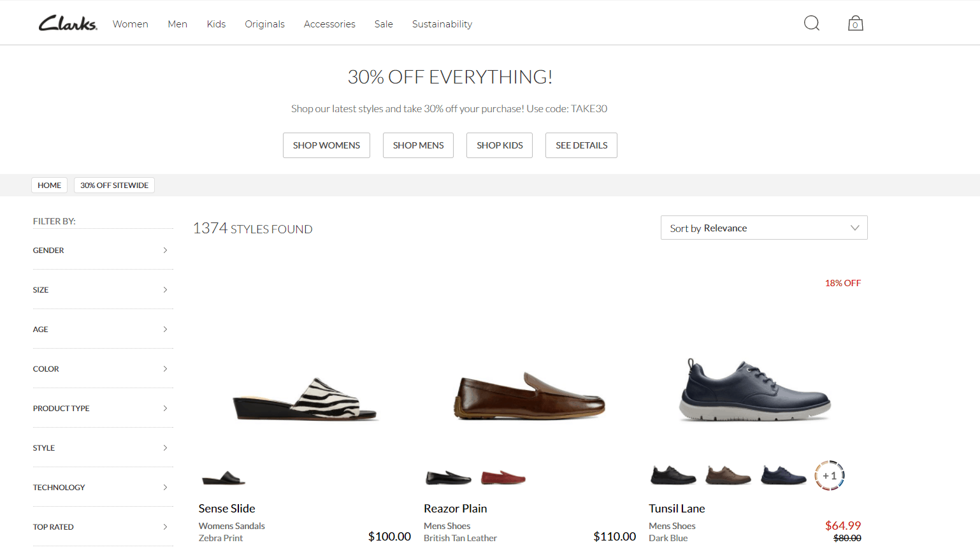Expand the AGE filter
Image resolution: width=980 pixels, height=552 pixels.
click(x=103, y=330)
